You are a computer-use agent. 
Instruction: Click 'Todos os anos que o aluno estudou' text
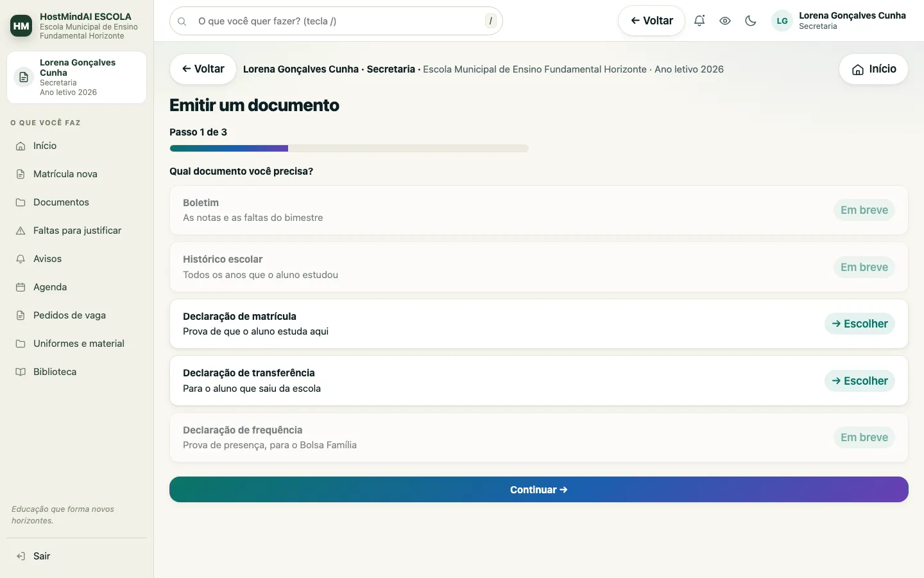pyautogui.click(x=261, y=275)
